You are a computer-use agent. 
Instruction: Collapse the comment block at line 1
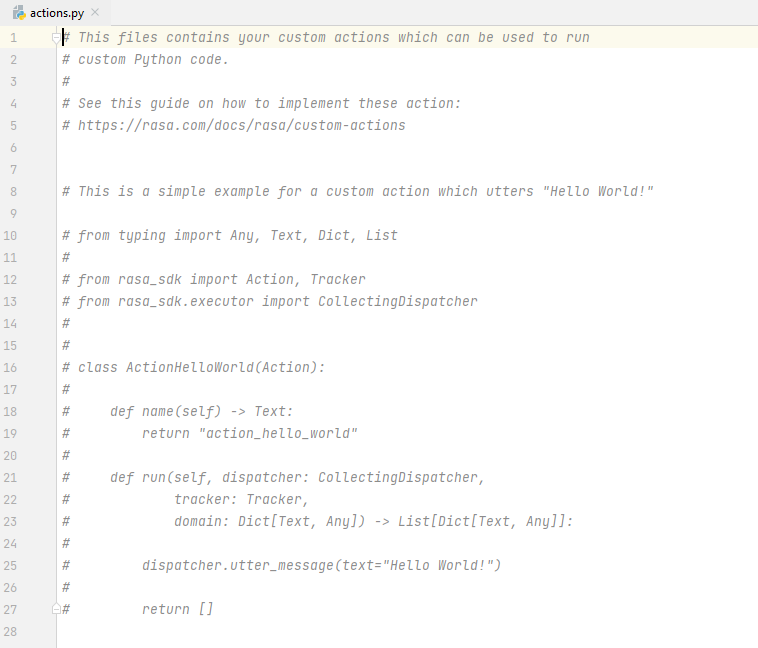57,38
